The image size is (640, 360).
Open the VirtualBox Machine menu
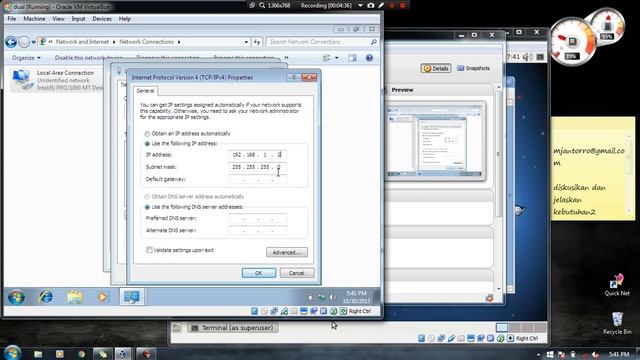click(34, 19)
